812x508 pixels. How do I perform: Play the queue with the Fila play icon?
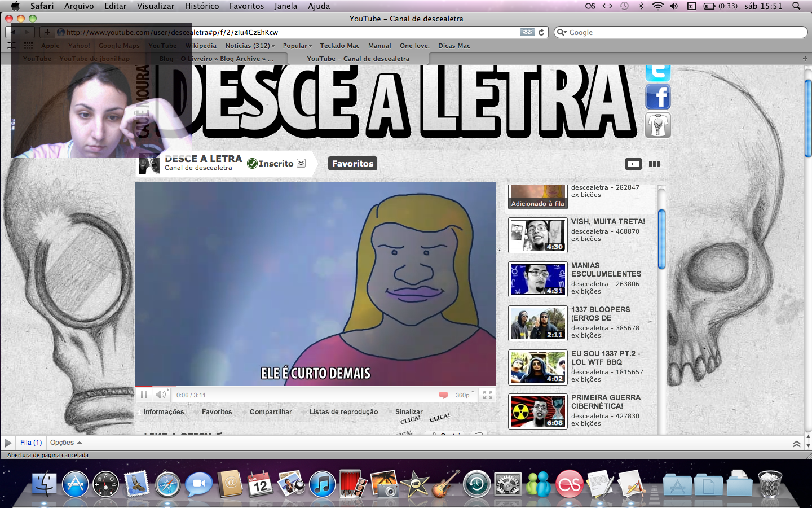[x=8, y=443]
